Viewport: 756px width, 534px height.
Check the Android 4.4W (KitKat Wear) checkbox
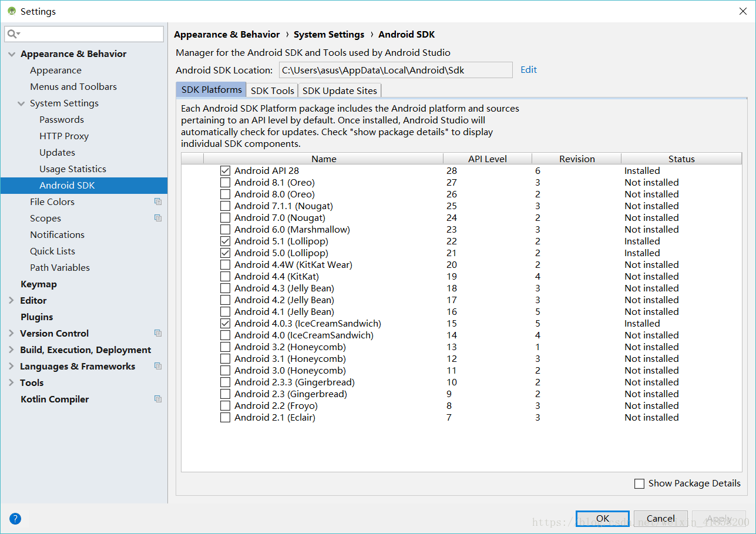(225, 264)
